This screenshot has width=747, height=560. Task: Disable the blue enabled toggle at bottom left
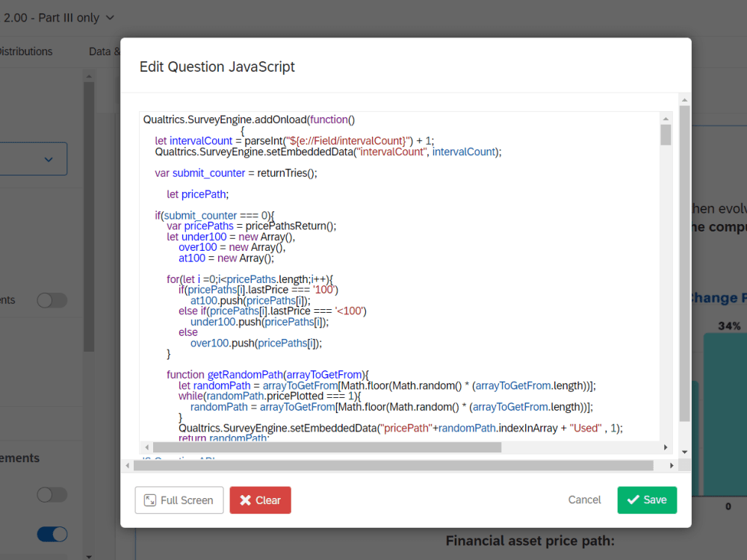coord(52,534)
